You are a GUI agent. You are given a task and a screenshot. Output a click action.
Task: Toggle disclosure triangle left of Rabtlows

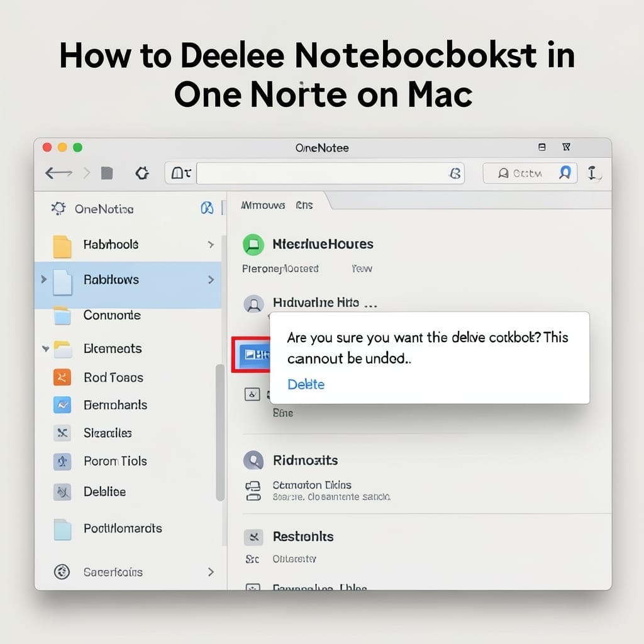point(44,279)
